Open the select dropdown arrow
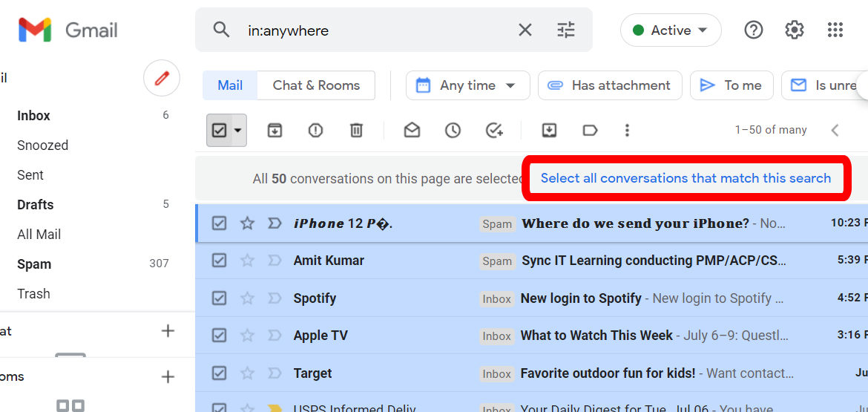 tap(239, 130)
